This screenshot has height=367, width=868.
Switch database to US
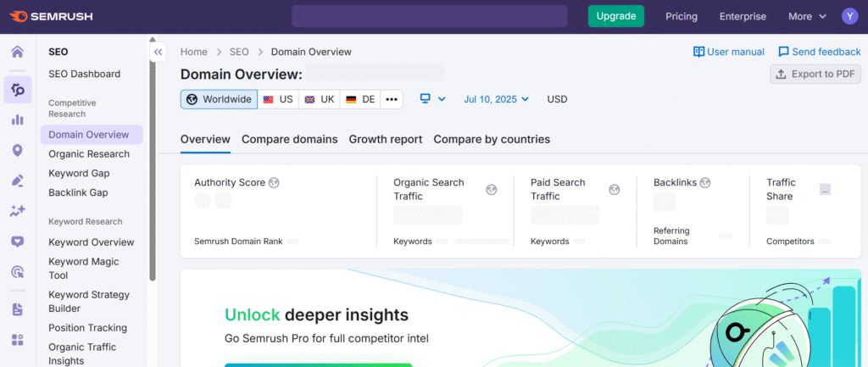(x=278, y=99)
